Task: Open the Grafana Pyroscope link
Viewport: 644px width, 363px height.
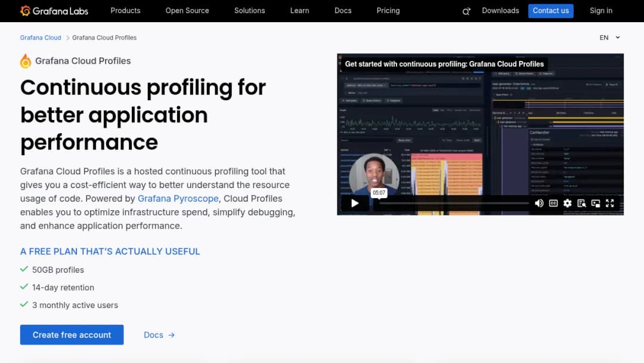Action: point(178,199)
